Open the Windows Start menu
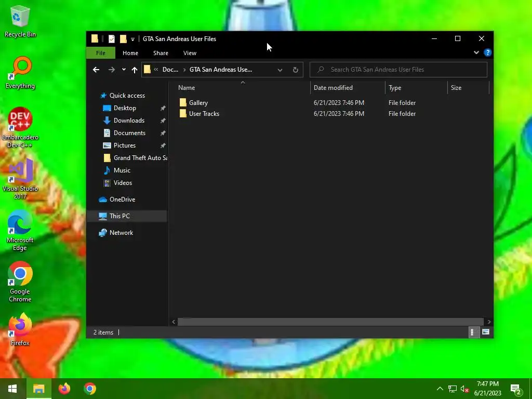Screen dimensions: 532x399 [x=12, y=389]
